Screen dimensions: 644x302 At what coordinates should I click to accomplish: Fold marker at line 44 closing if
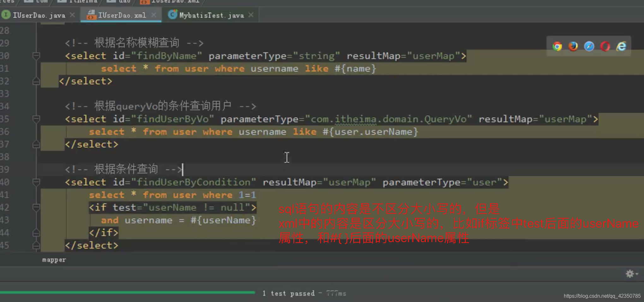tap(36, 233)
